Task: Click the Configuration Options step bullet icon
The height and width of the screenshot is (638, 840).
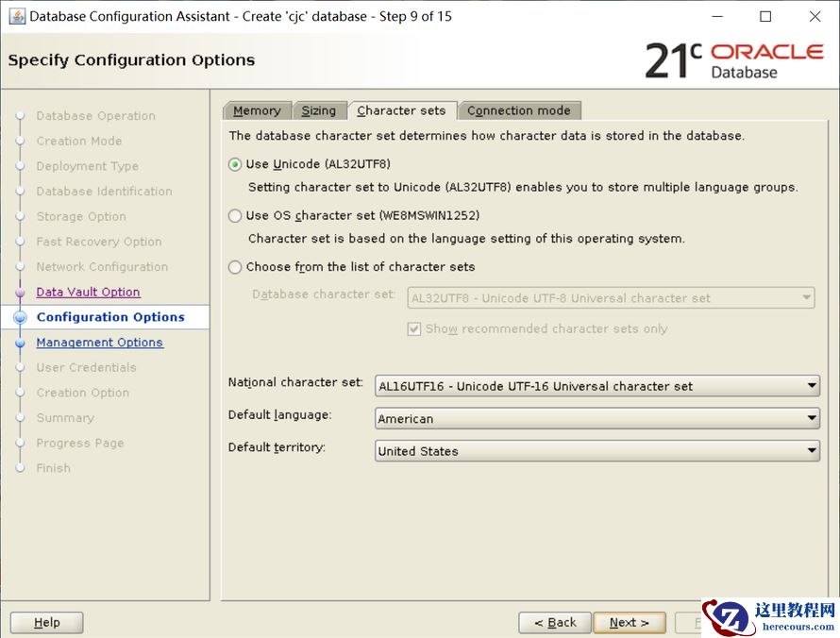Action: [x=20, y=317]
